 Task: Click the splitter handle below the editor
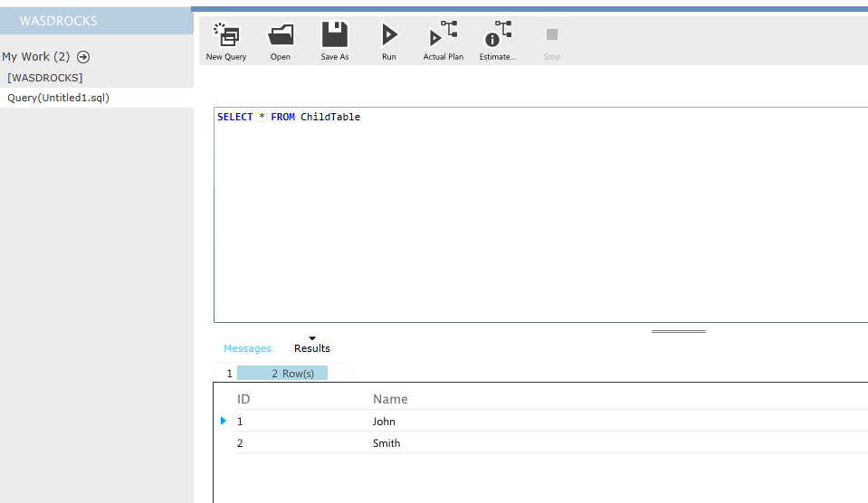pyautogui.click(x=678, y=331)
